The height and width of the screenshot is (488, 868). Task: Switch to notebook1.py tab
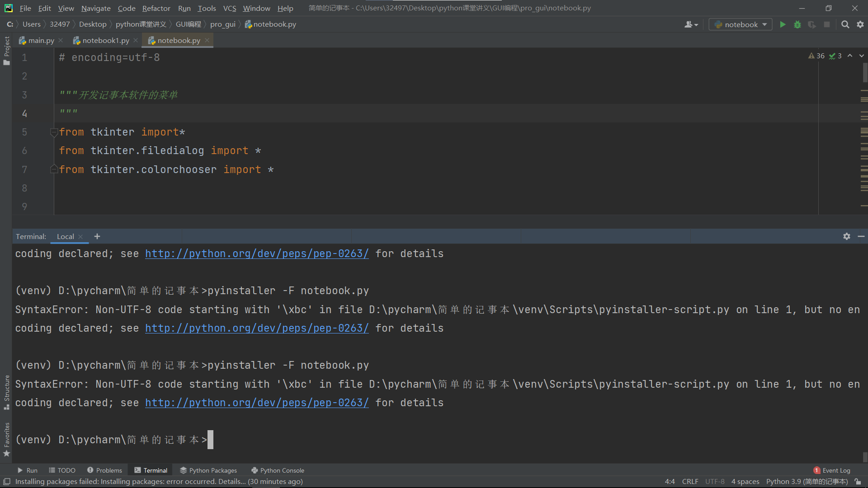click(x=105, y=40)
